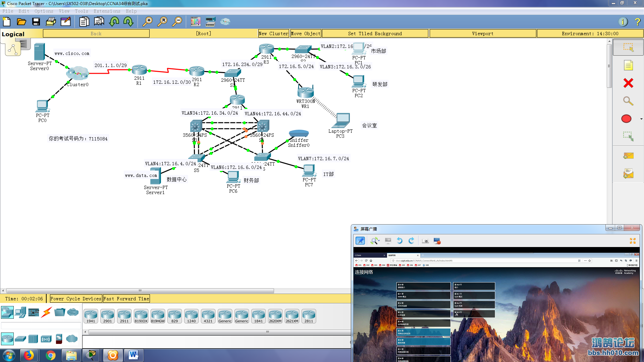Click the Zoom Reset magnifier

(x=162, y=22)
